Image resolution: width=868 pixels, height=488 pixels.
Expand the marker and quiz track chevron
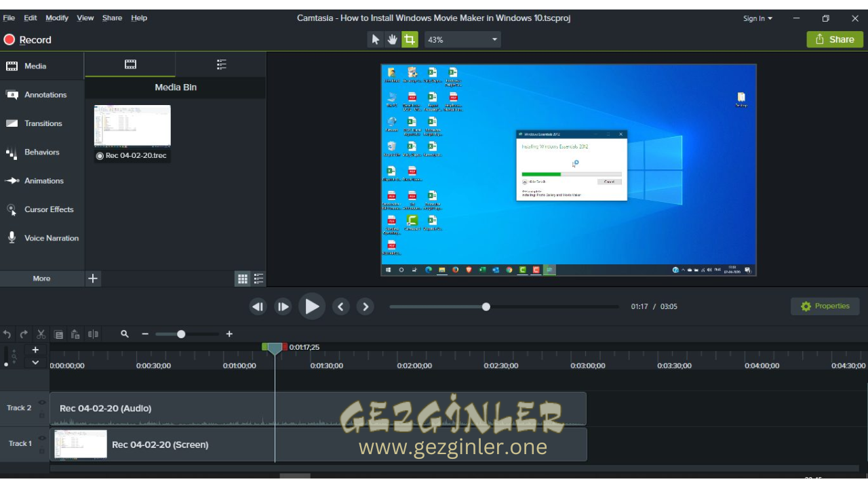click(x=35, y=363)
